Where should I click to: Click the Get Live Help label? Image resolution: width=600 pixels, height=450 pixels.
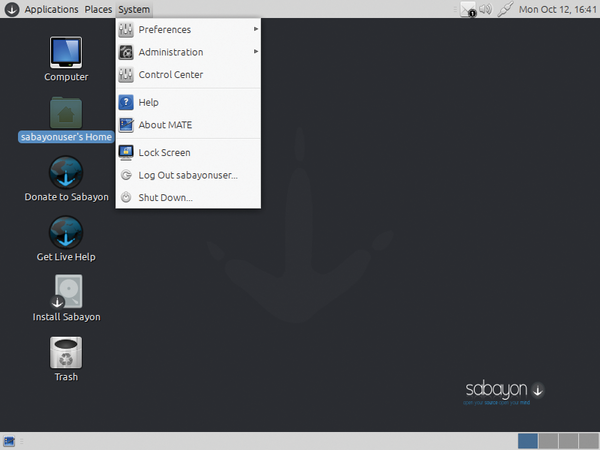pos(66,257)
